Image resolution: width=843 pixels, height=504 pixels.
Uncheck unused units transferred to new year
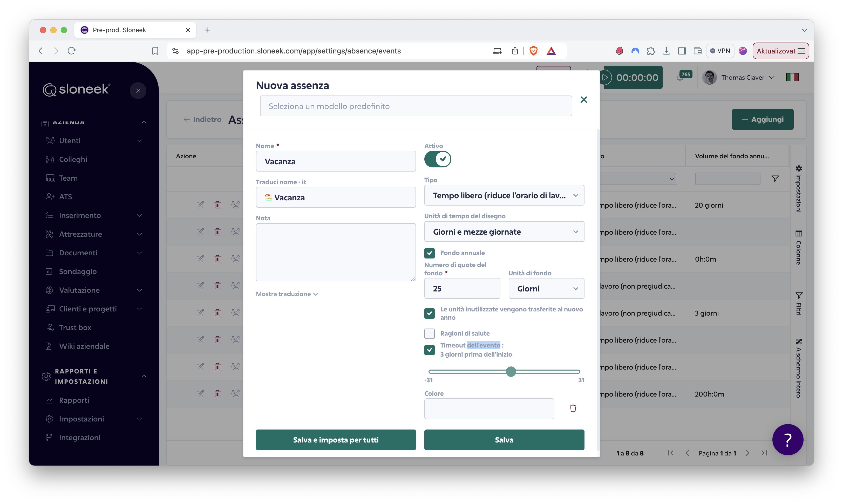coord(429,313)
